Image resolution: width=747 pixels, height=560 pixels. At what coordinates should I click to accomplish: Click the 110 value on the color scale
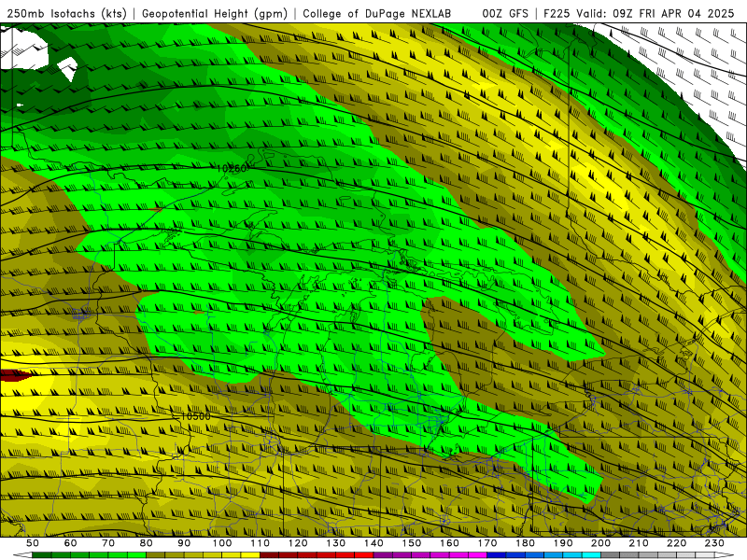260,543
